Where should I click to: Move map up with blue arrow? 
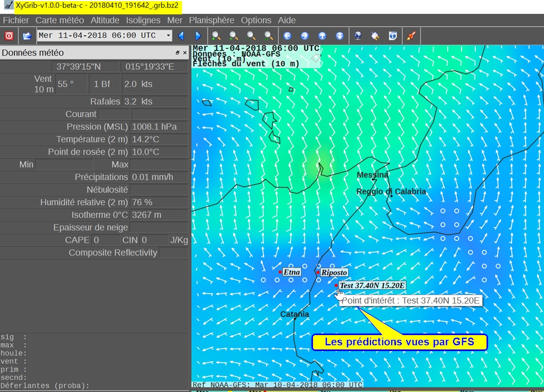point(323,36)
